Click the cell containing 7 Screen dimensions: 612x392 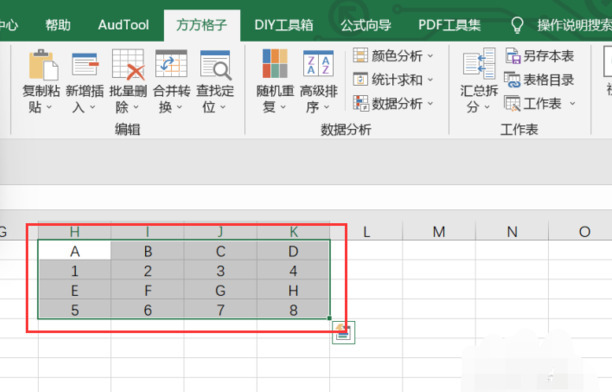coord(221,310)
